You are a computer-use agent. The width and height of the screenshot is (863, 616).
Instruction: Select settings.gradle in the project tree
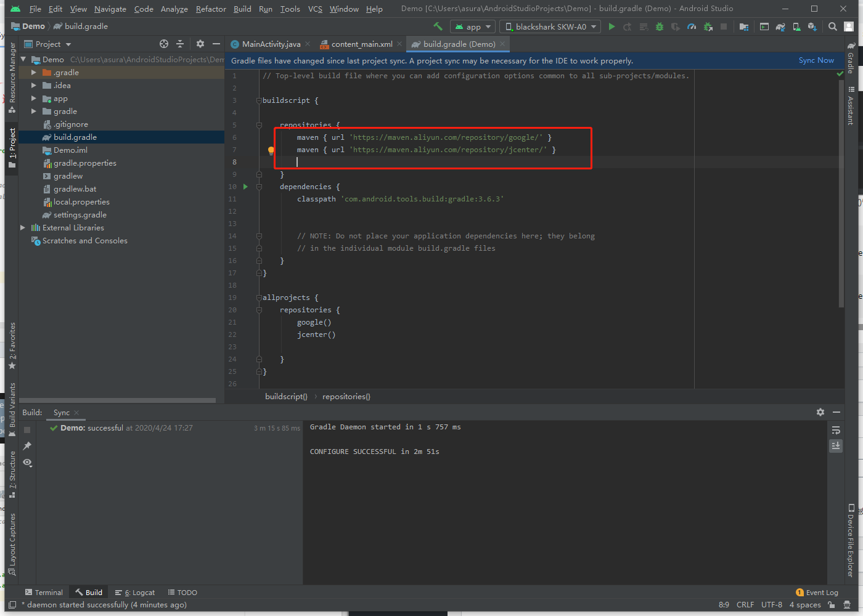[80, 215]
